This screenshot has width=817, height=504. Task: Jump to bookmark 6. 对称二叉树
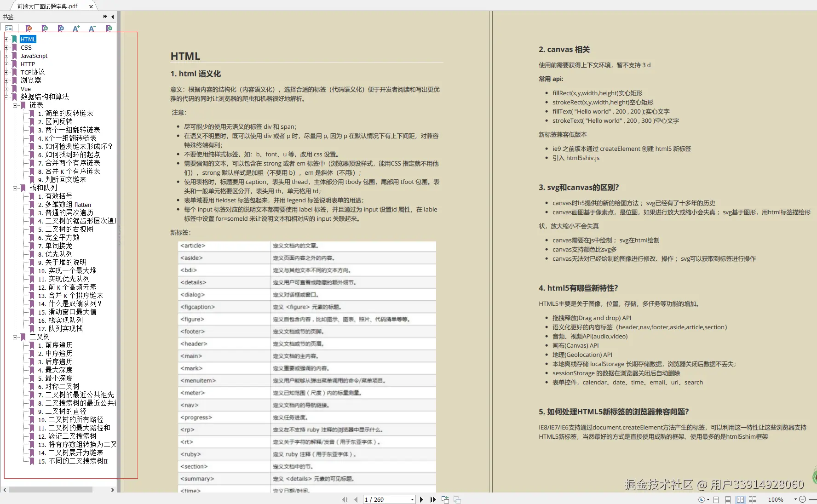58,387
